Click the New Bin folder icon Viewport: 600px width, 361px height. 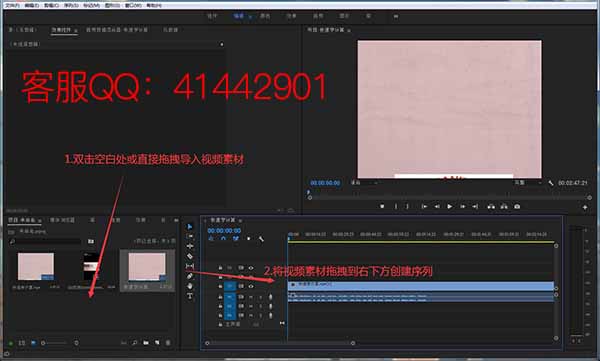pyautogui.click(x=146, y=343)
